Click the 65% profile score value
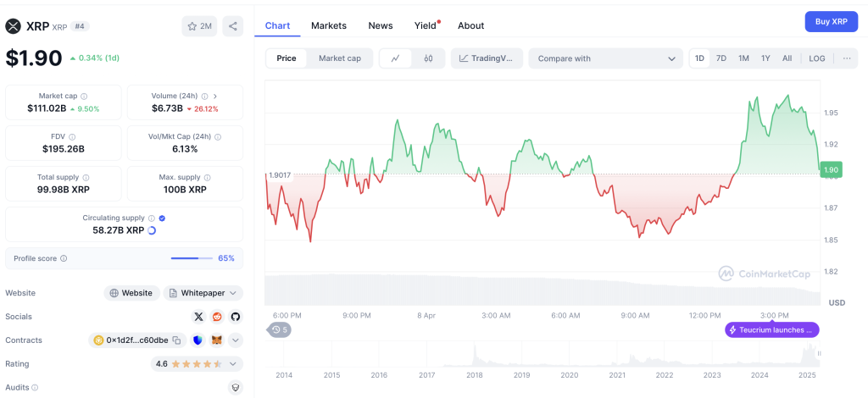Image resolution: width=868 pixels, height=398 pixels. pos(226,258)
